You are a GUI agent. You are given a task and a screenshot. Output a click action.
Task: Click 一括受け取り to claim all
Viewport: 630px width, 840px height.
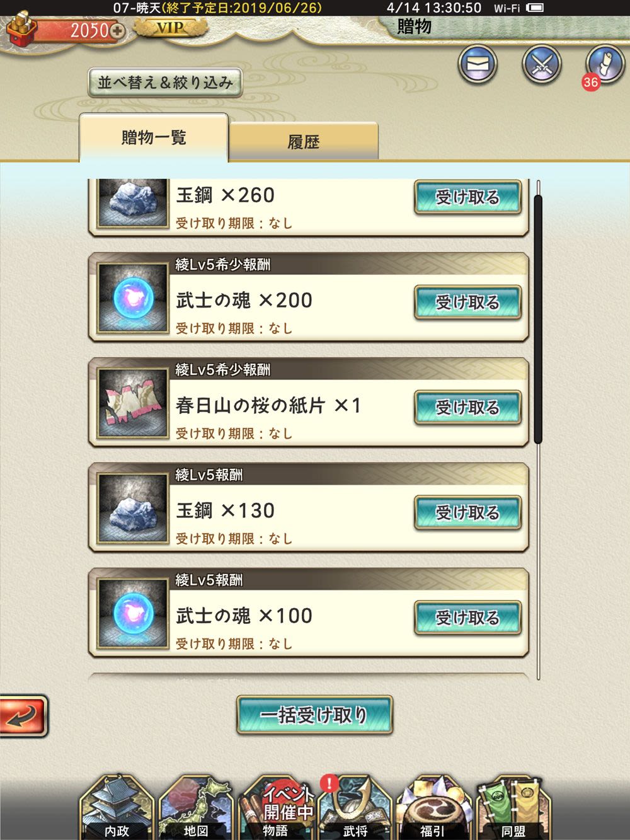pyautogui.click(x=314, y=715)
